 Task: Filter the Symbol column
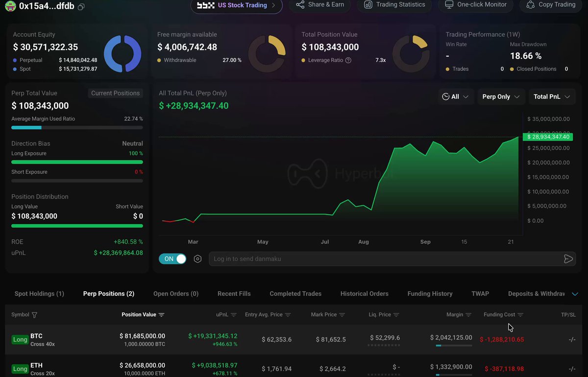(x=34, y=315)
